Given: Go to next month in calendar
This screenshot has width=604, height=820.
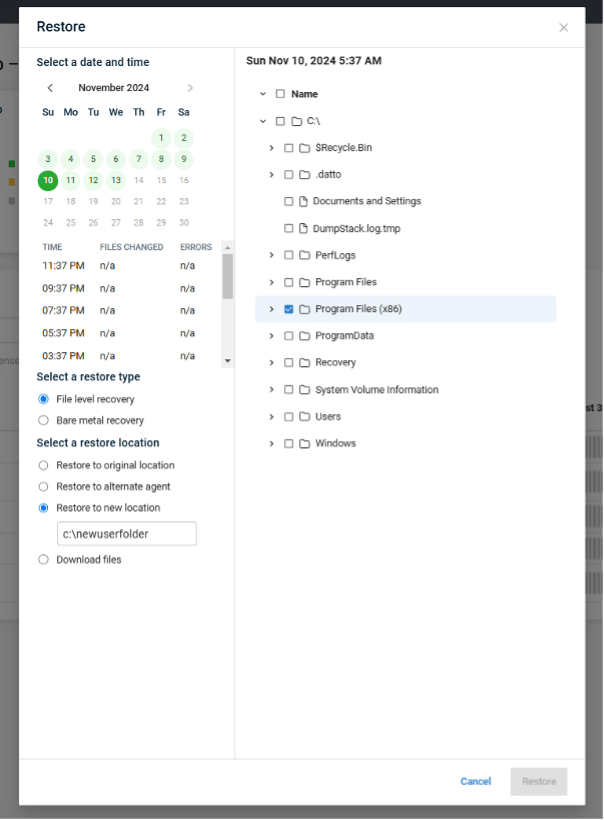Looking at the screenshot, I should [x=190, y=88].
